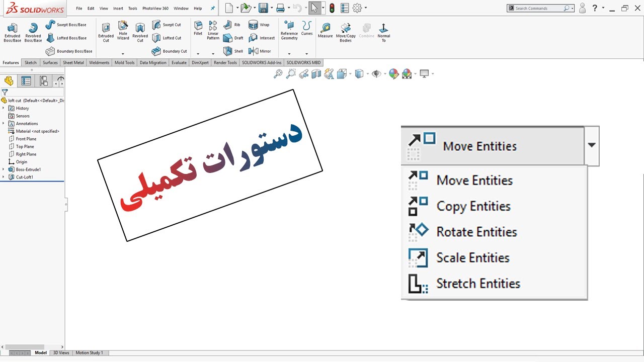
Task: Choose the Shell tool
Action: 233,51
